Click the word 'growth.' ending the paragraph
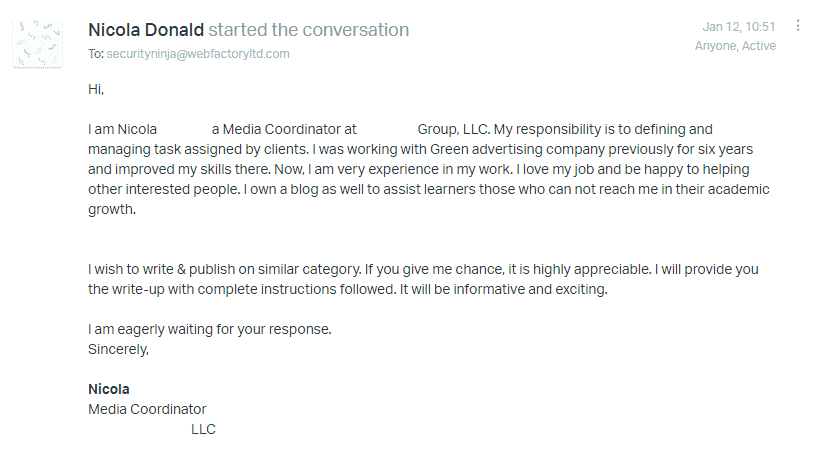The width and height of the screenshot is (815, 451). (x=112, y=210)
